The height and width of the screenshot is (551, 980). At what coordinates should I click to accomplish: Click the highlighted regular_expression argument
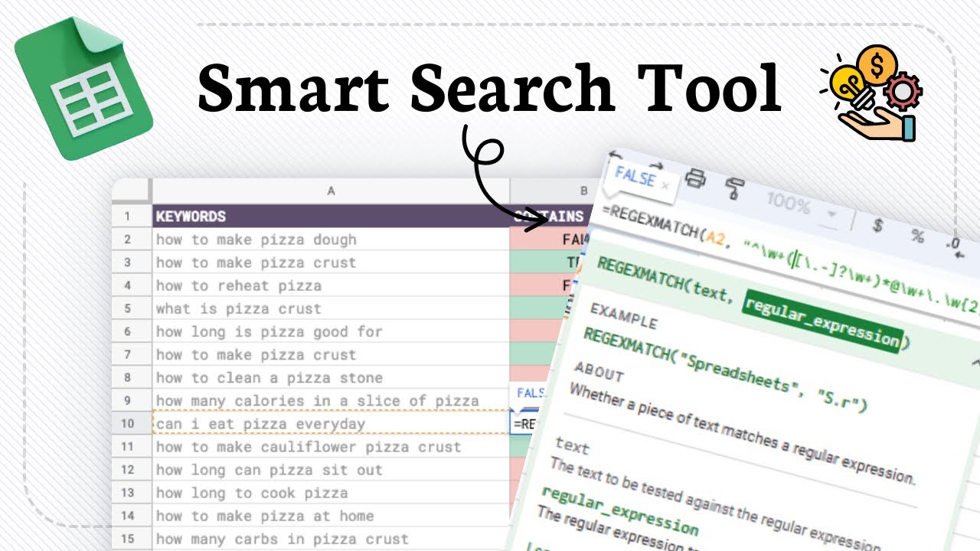tap(823, 322)
